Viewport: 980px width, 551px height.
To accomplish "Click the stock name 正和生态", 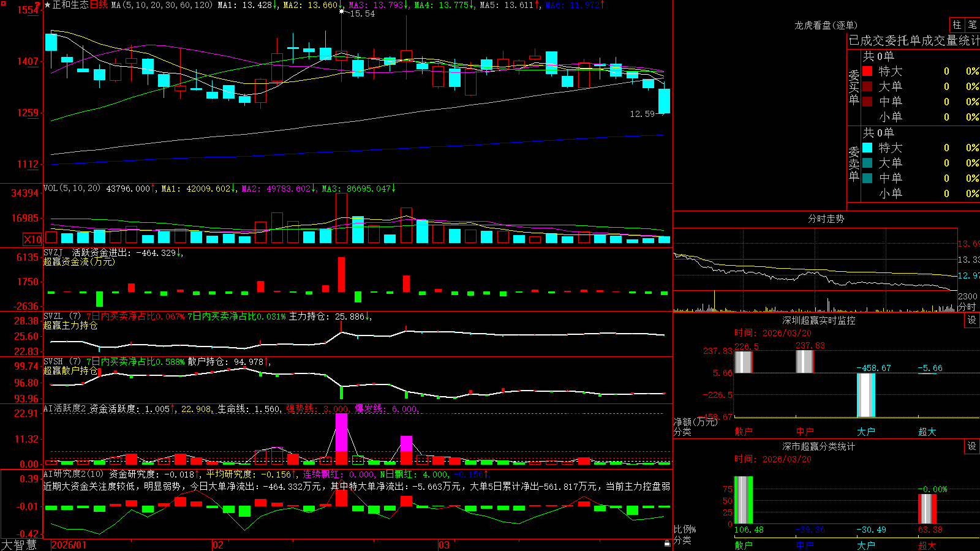I will (x=70, y=5).
